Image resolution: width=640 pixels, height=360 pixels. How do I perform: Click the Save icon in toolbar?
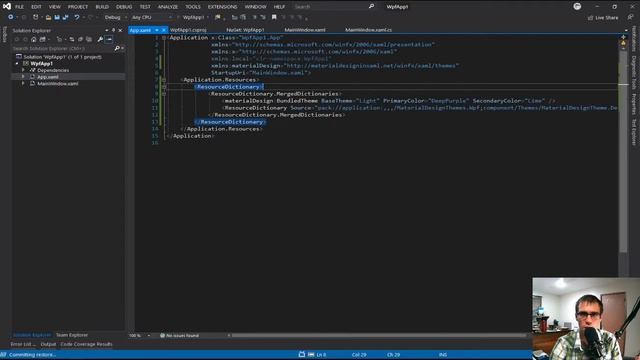click(x=57, y=18)
